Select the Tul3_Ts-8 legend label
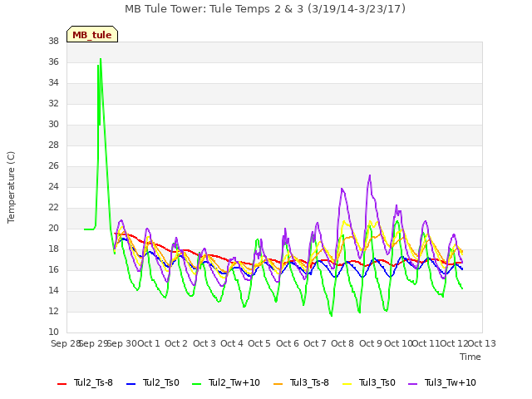Image resolution: width=532 pixels, height=399 pixels. pyautogui.click(x=309, y=382)
